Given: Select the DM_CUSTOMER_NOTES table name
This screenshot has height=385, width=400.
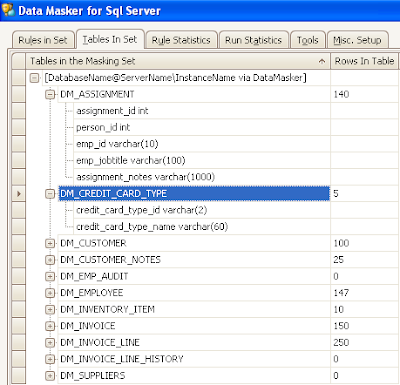Looking at the screenshot, I should tap(110, 260).
